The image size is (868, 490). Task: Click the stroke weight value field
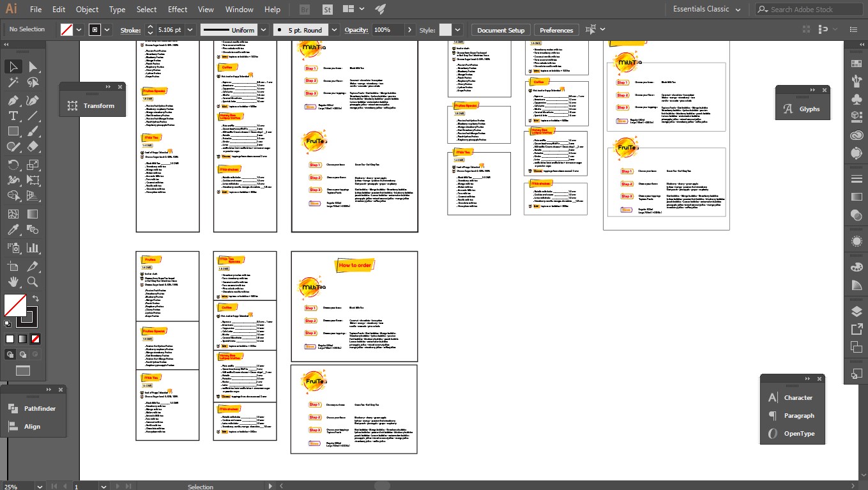coord(170,30)
